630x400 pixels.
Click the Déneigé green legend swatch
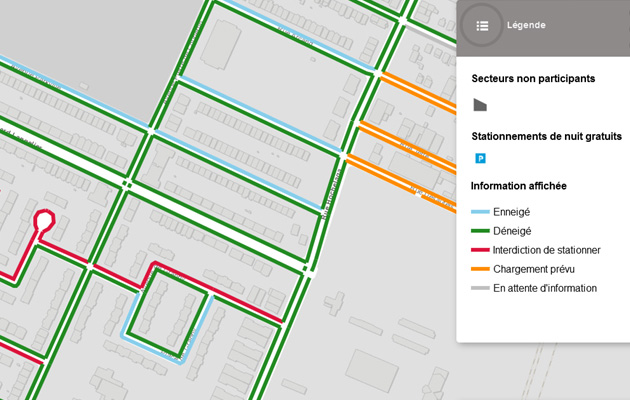480,231
